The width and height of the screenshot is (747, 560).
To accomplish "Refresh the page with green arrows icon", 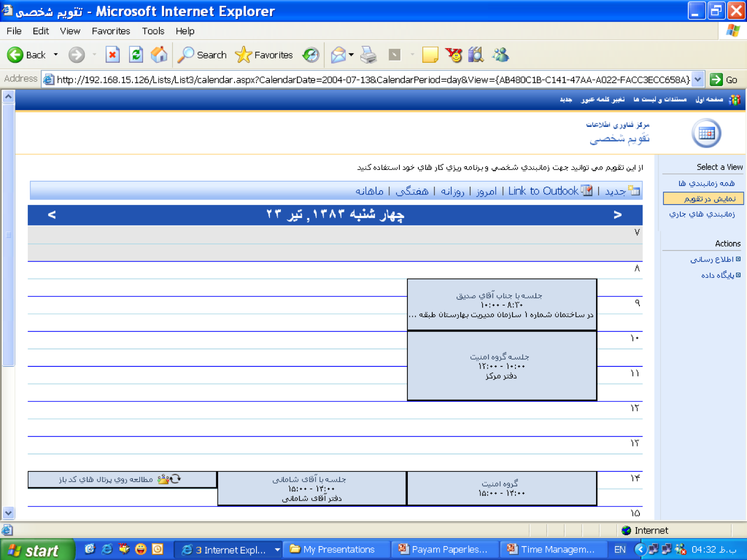I will (x=135, y=55).
